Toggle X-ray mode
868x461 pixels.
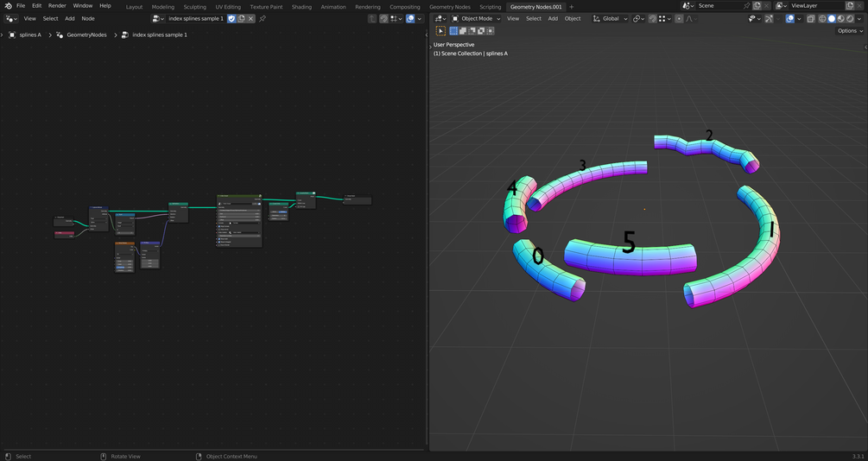[x=810, y=19]
